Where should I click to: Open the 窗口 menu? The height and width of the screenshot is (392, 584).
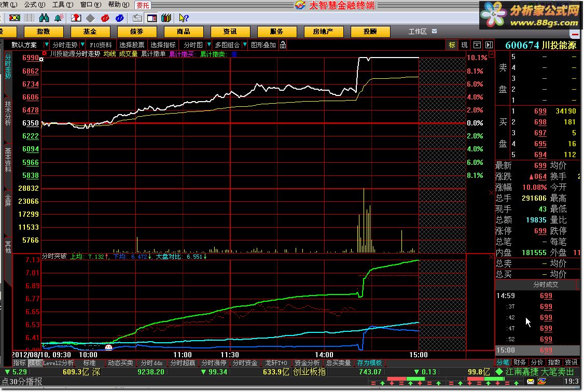click(x=91, y=5)
